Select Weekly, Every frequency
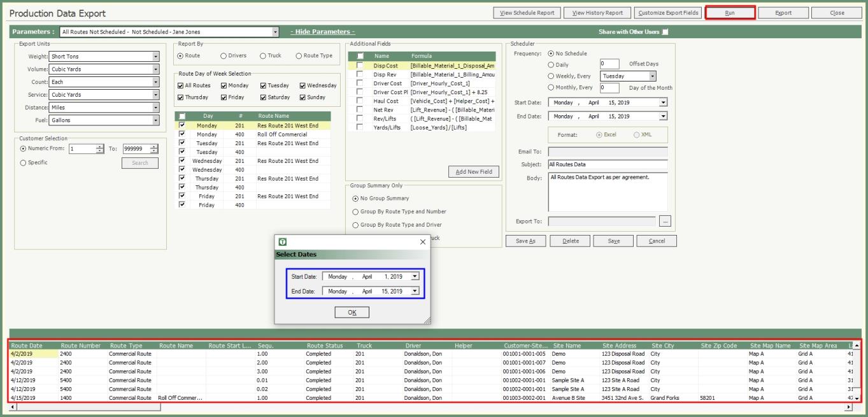868x417 pixels. click(551, 76)
